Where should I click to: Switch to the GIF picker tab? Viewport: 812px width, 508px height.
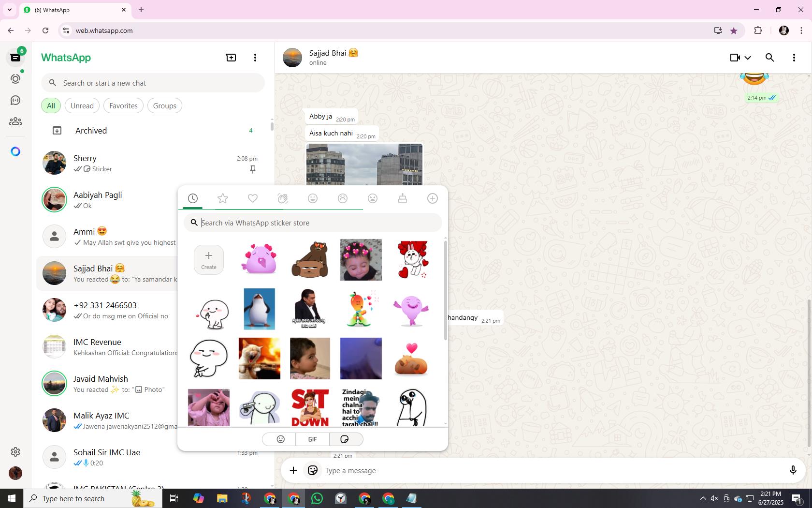pyautogui.click(x=313, y=439)
